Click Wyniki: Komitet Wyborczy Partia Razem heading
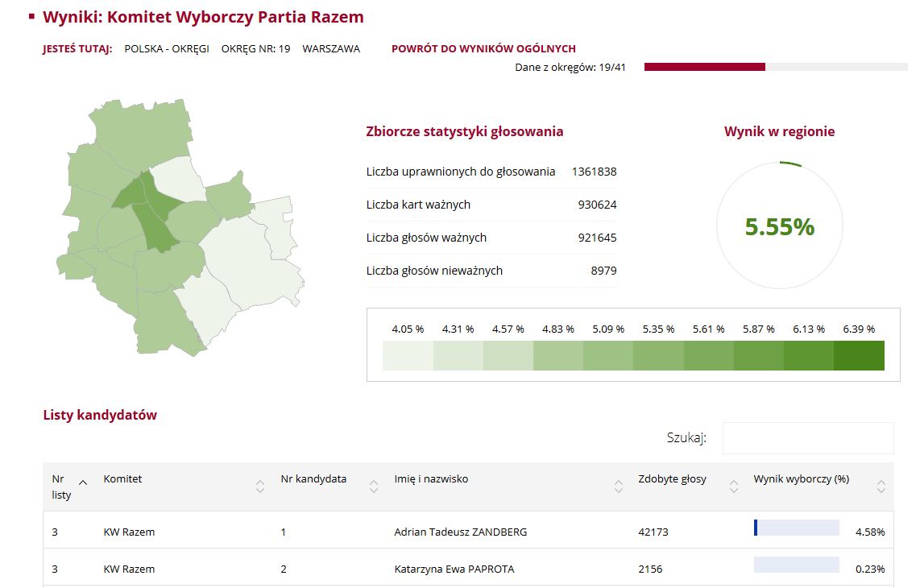 tap(203, 17)
